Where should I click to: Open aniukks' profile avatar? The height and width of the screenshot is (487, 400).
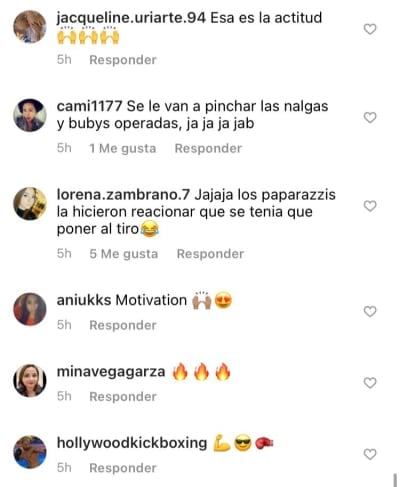[30, 309]
